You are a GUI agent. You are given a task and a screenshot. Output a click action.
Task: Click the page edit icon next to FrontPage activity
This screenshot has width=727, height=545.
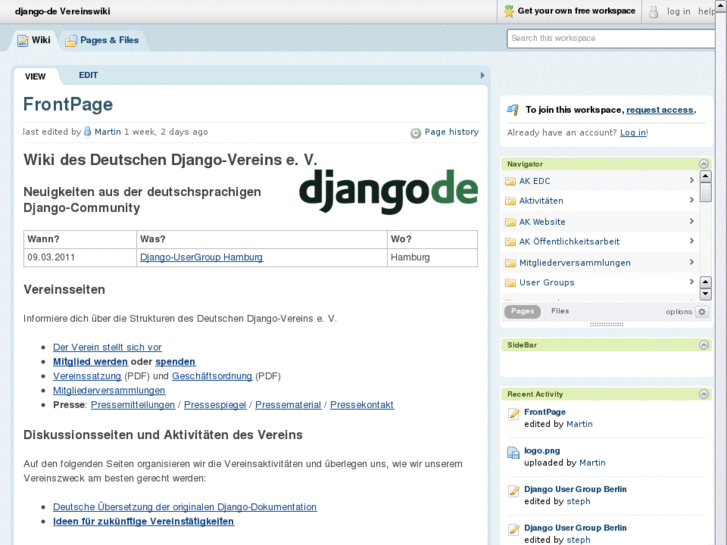click(513, 414)
